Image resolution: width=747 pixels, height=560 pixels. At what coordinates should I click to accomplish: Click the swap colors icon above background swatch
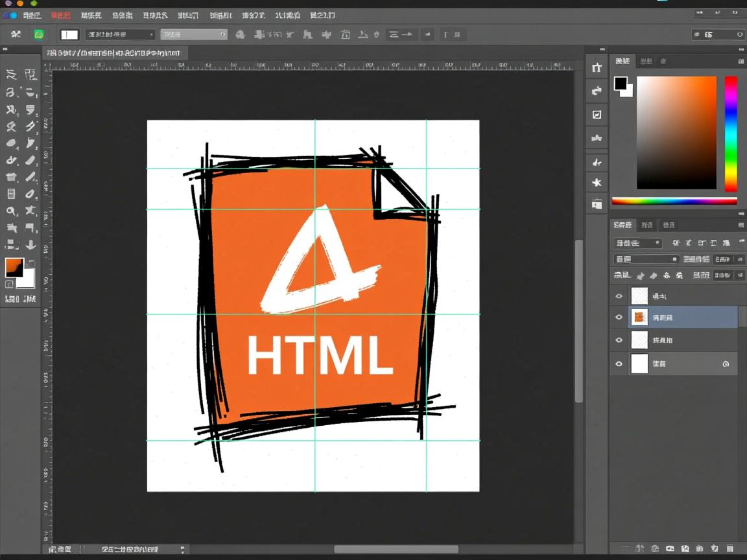(x=30, y=263)
